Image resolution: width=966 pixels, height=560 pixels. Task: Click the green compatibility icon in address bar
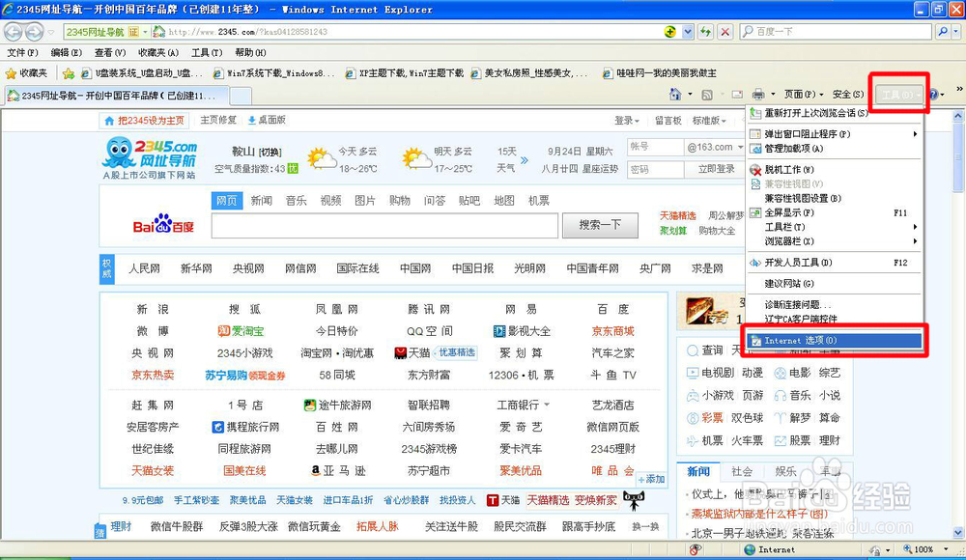pyautogui.click(x=669, y=32)
